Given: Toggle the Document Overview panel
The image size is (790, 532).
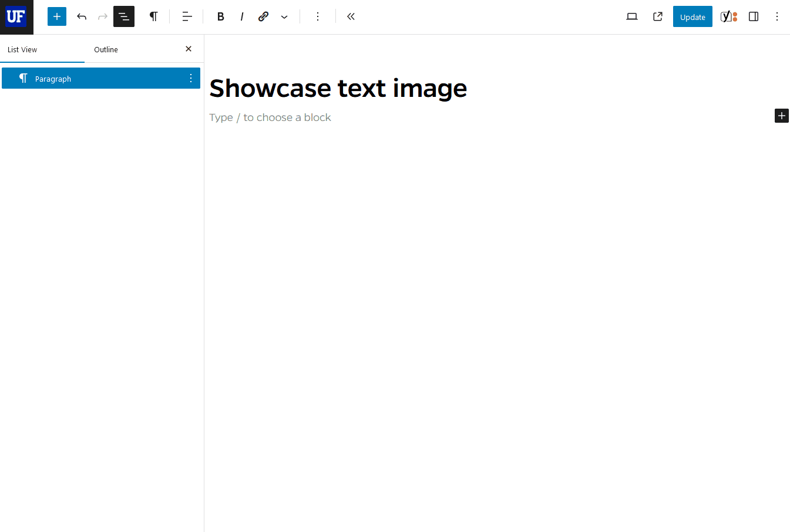Looking at the screenshot, I should click(123, 16).
